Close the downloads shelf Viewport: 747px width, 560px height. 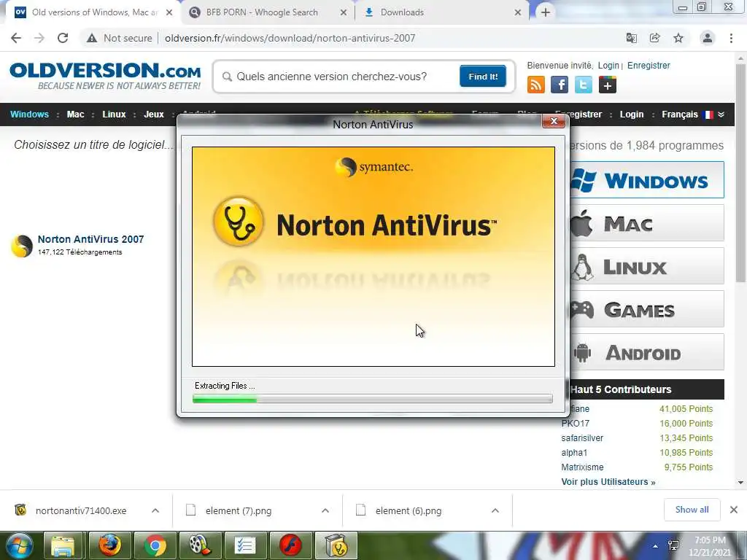[734, 510]
